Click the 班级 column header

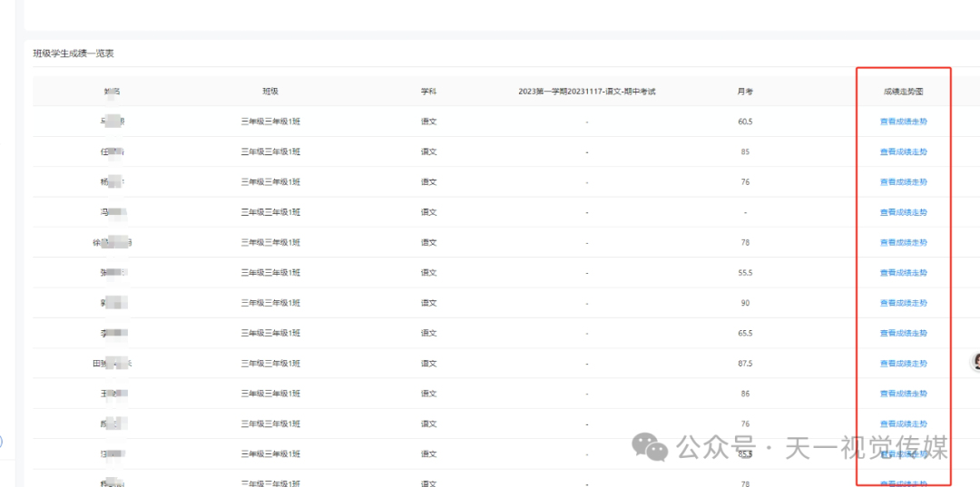coord(270,92)
